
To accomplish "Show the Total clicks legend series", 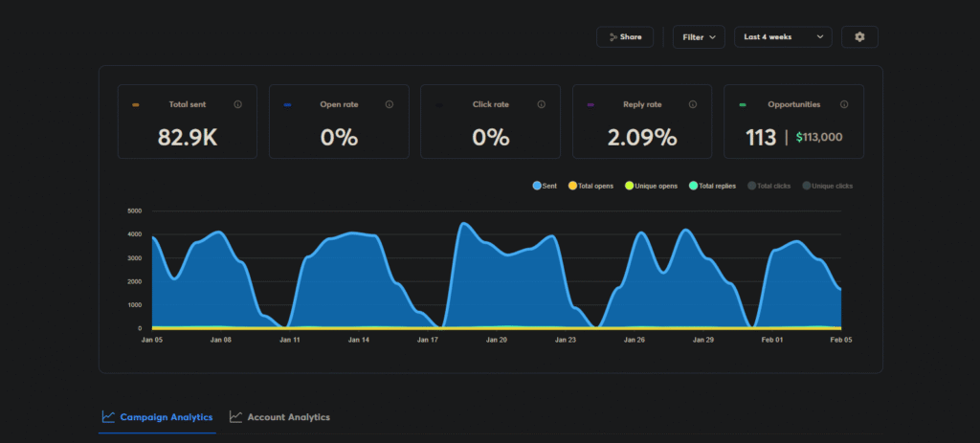I will pyautogui.click(x=768, y=186).
